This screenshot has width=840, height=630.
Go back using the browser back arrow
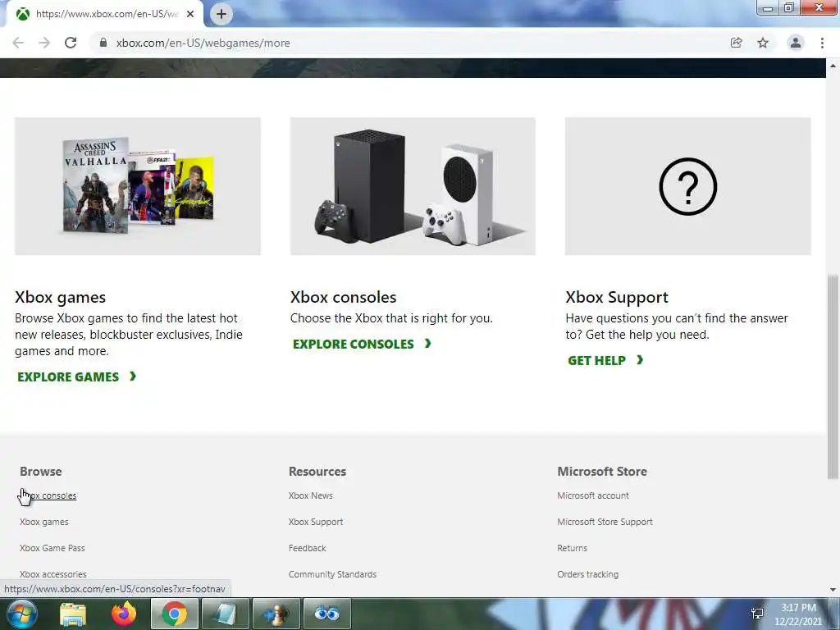coord(18,43)
